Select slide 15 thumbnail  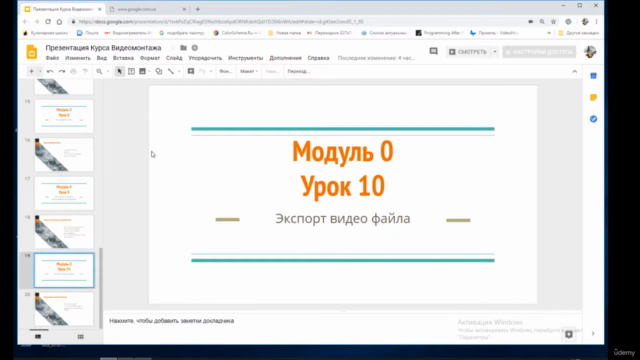(64, 116)
